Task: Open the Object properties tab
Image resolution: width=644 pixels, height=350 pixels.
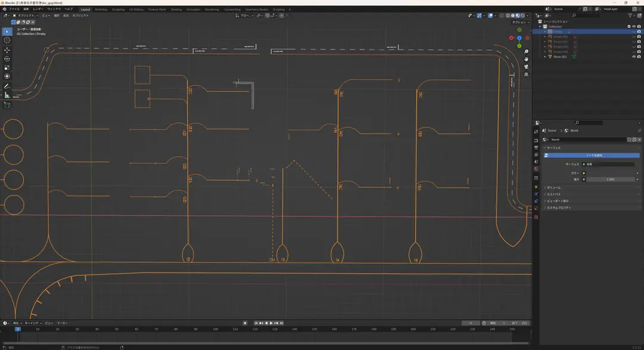Action: click(536, 187)
